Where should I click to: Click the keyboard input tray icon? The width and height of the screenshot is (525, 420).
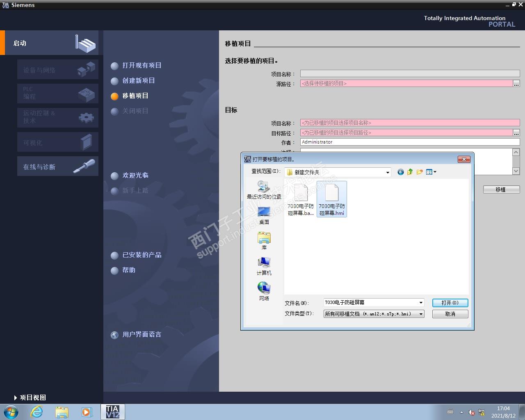tap(450, 412)
